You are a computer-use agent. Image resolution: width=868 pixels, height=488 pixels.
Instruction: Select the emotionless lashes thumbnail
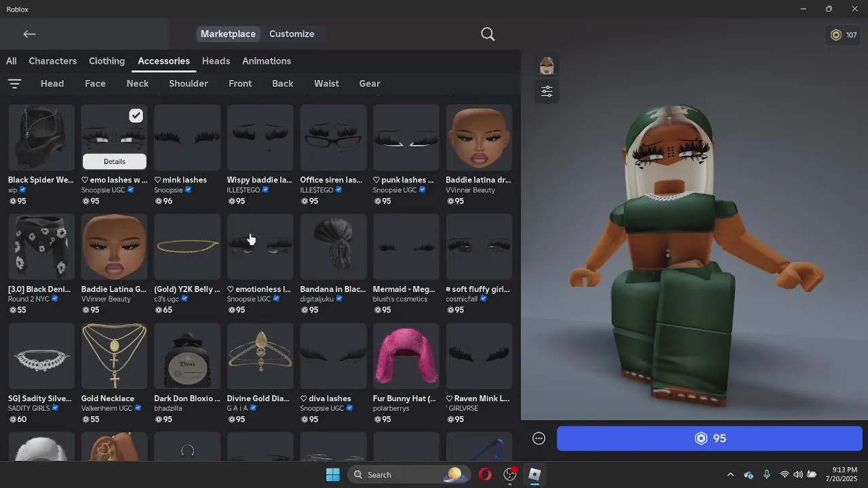click(x=260, y=247)
